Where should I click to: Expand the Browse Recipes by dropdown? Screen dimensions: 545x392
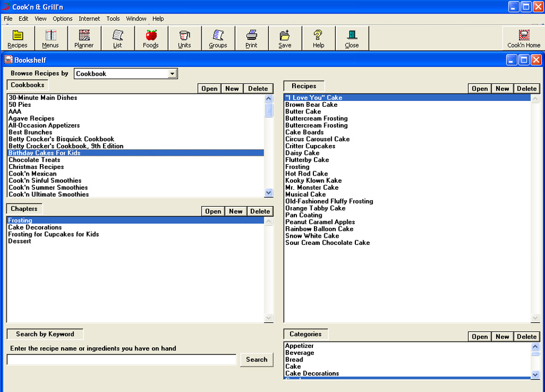click(x=172, y=74)
